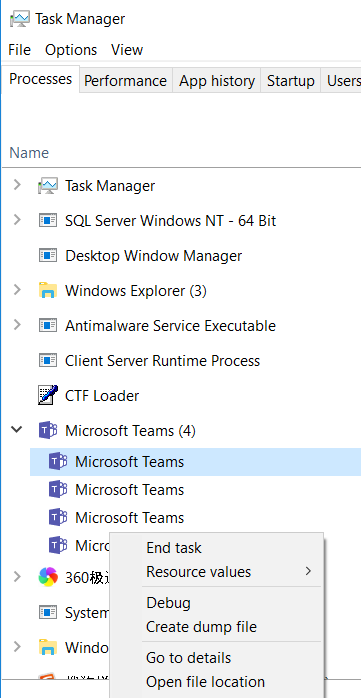Click the Antimalware Service Executable icon
The height and width of the screenshot is (698, 361).
(x=47, y=325)
